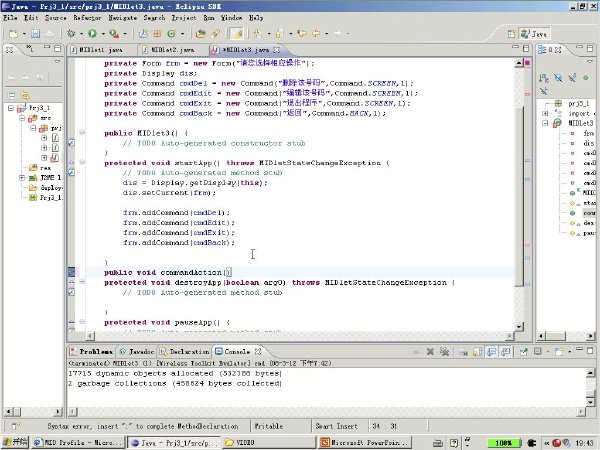Click the Pin Console icon

click(523, 351)
